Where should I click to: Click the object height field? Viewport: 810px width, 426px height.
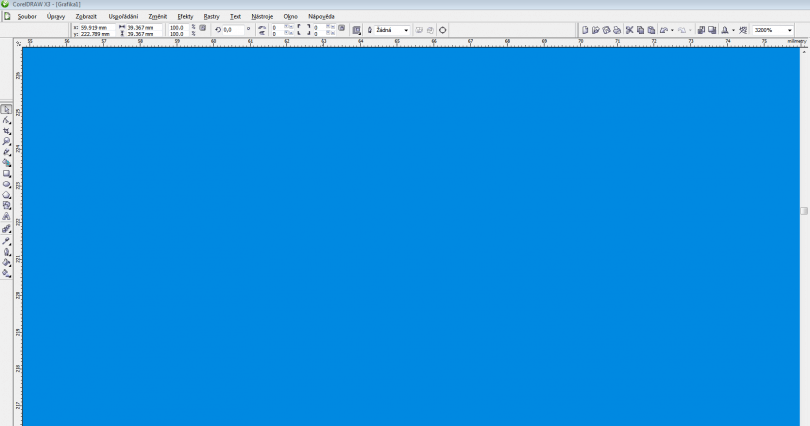pyautogui.click(x=144, y=34)
